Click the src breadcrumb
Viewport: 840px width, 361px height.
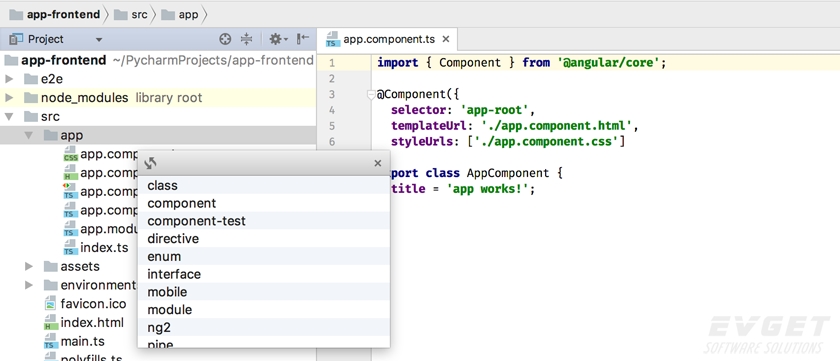click(x=132, y=14)
